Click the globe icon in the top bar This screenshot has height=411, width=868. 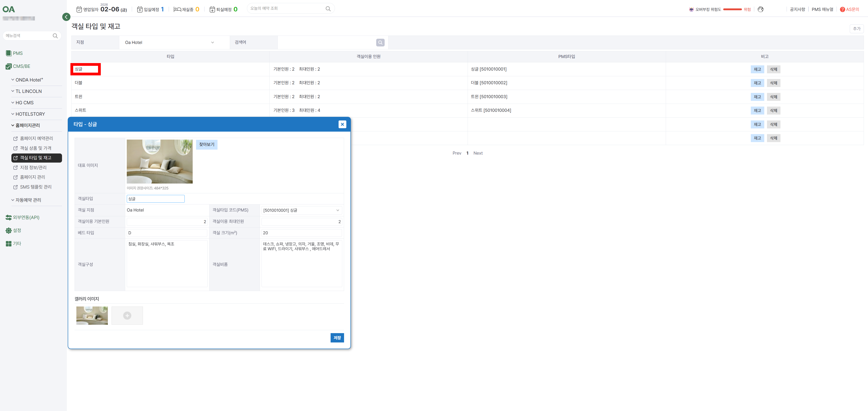tap(760, 9)
